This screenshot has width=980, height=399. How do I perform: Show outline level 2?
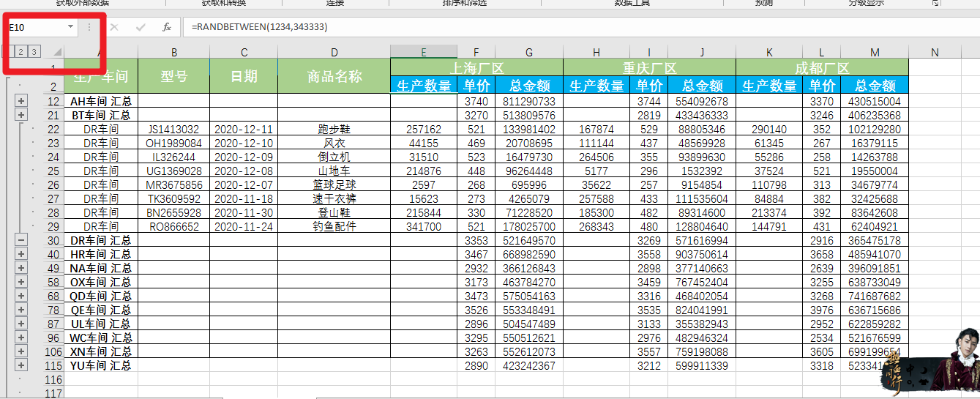[x=20, y=51]
